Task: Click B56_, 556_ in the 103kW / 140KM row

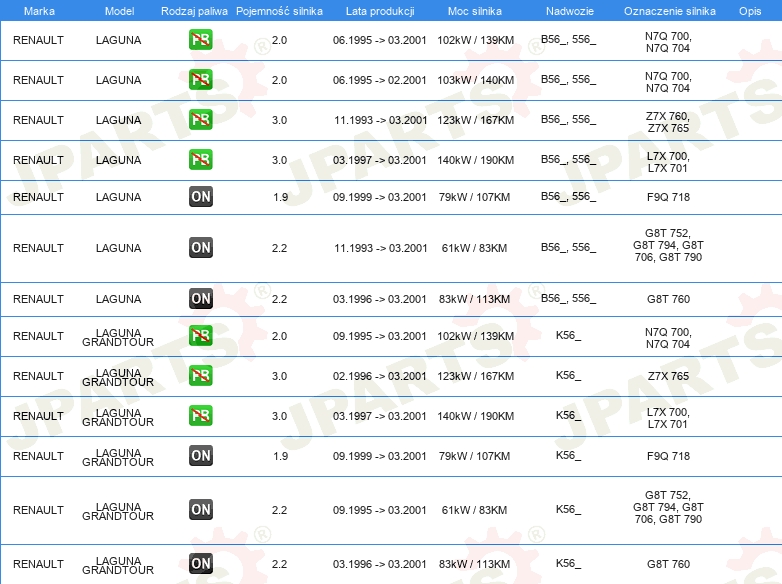Action: [569, 79]
